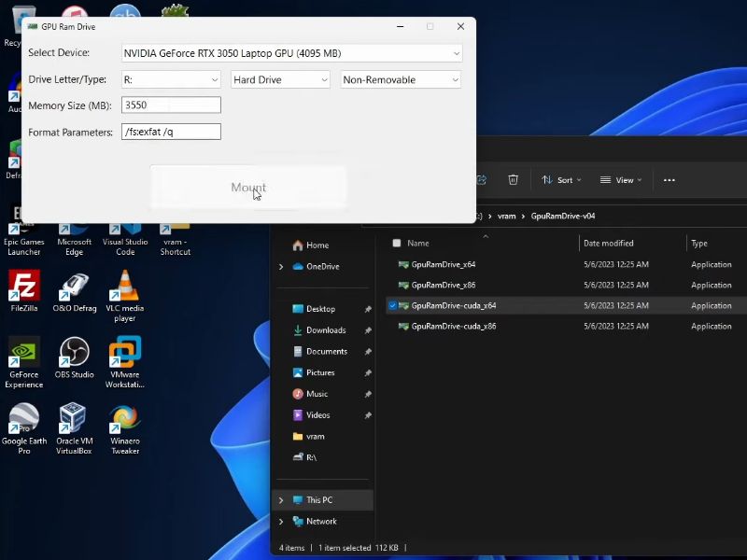Click vram in the address breadcrumb
747x560 pixels.
(x=506, y=217)
